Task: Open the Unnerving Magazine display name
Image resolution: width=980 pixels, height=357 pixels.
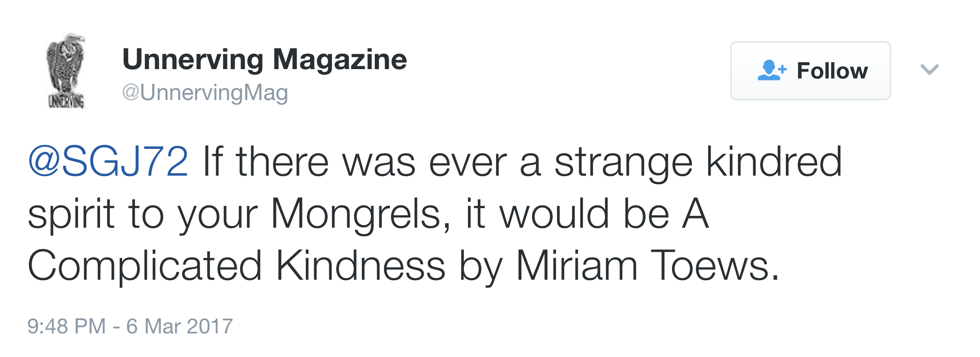Action: click(265, 59)
